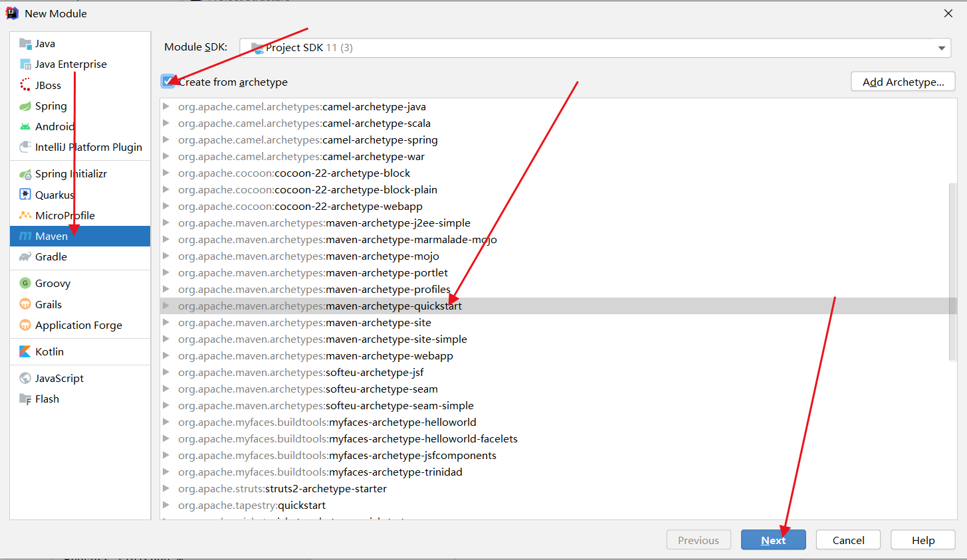Screen dimensions: 967x560
Task: Select the Kotlin K icon
Action: [x=25, y=351]
